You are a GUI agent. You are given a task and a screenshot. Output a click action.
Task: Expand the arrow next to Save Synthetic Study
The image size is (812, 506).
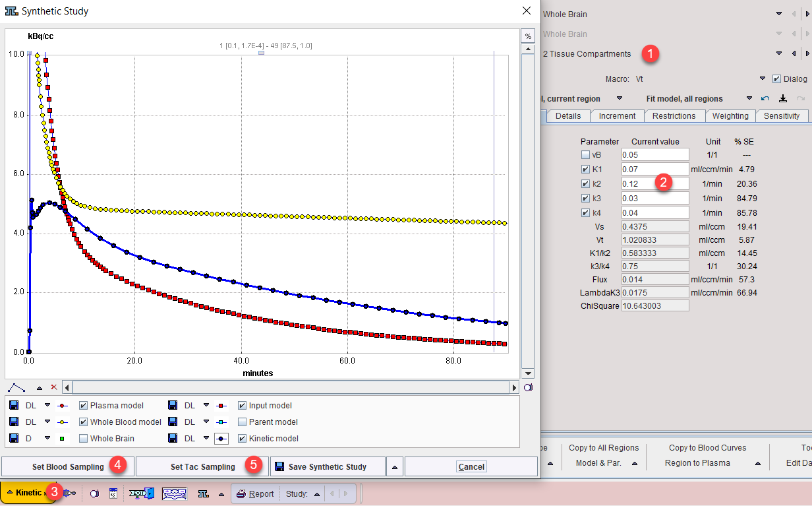pyautogui.click(x=395, y=467)
